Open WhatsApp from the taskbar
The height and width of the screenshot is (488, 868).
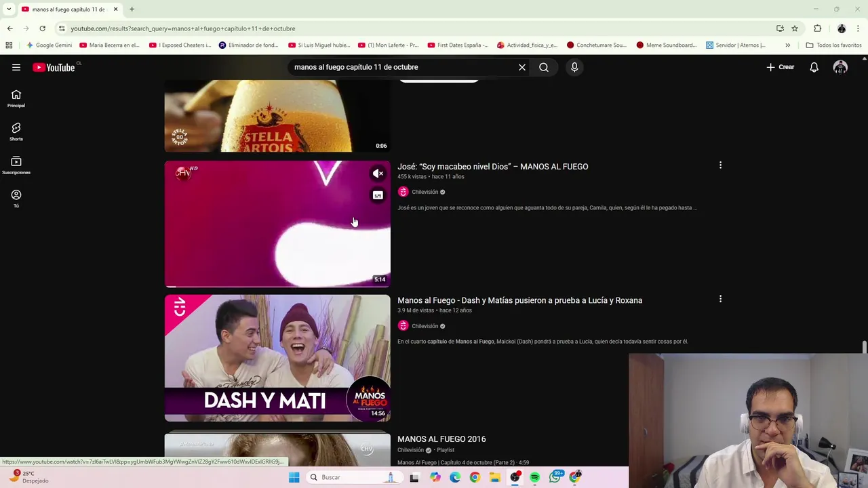point(555,477)
